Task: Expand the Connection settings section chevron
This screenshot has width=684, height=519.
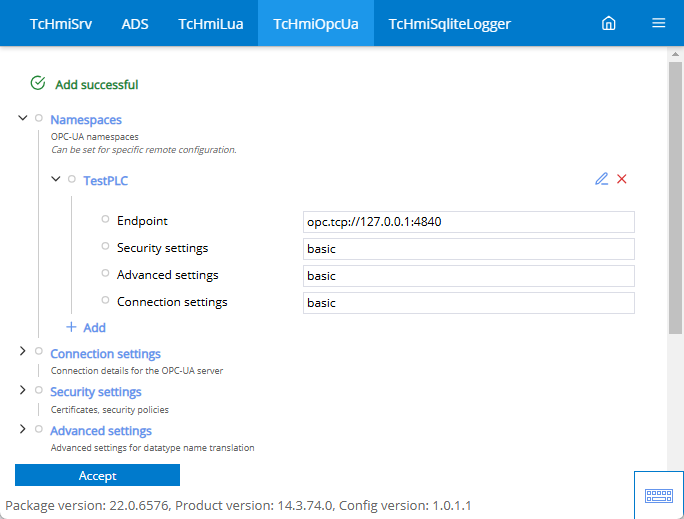Action: pos(23,351)
